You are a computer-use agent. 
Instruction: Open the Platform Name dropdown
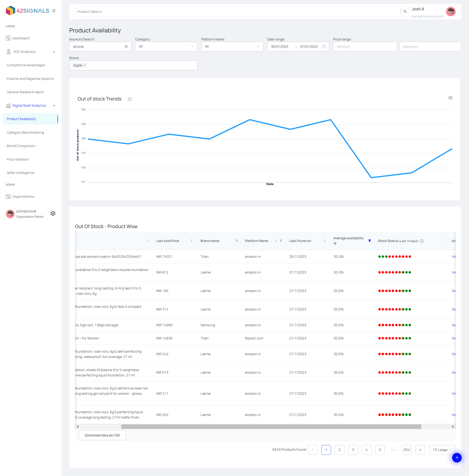click(232, 47)
